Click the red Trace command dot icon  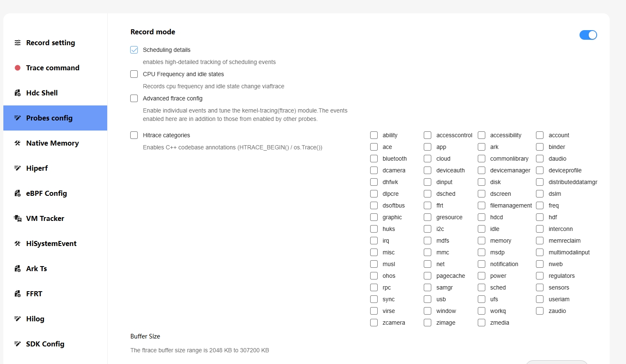point(18,68)
